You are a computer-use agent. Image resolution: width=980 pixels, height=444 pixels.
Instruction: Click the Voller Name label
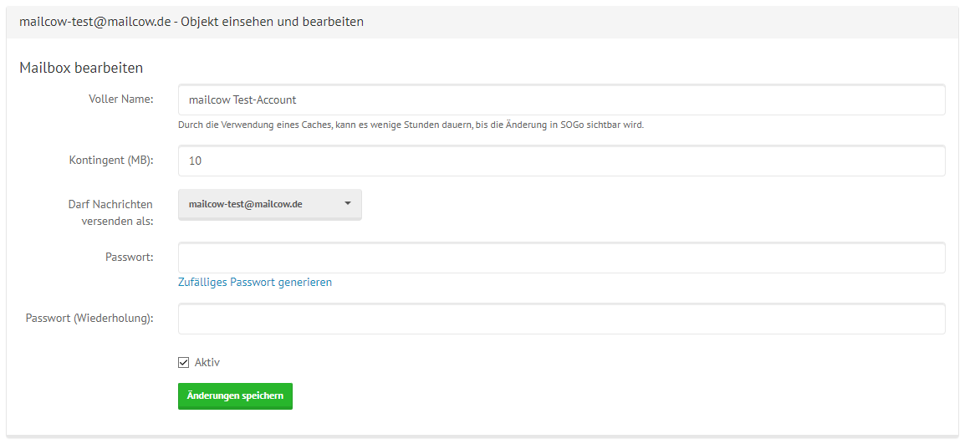[121, 99]
